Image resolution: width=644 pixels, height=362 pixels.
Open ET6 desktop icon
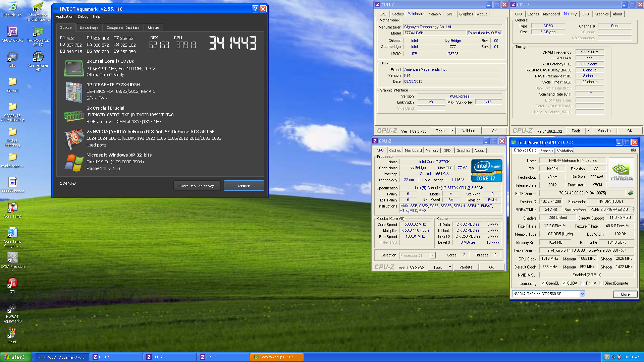(12, 59)
